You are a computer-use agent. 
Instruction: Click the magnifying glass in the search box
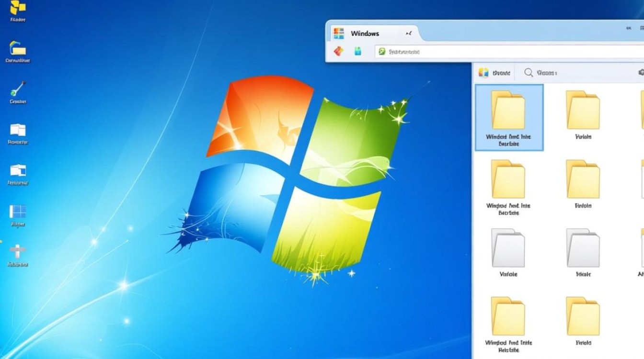coord(529,72)
